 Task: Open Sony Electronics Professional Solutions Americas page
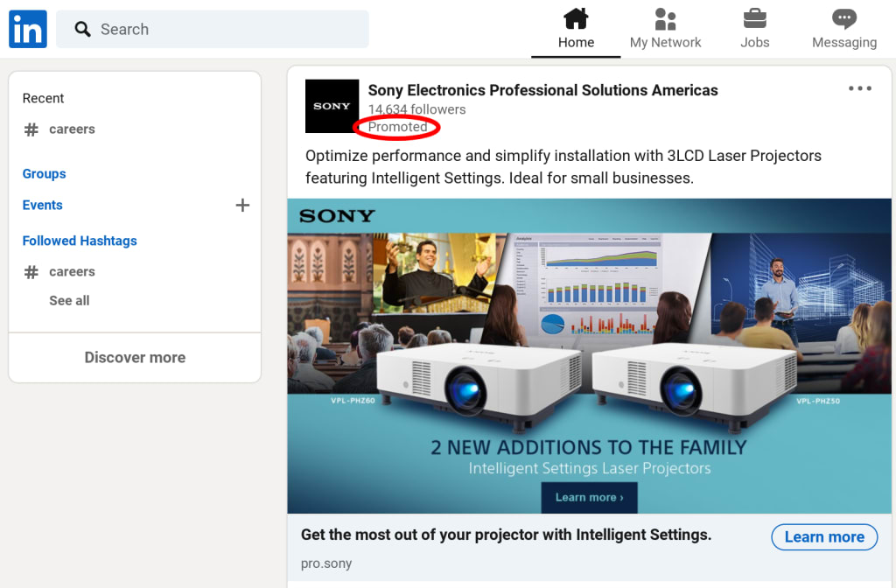pyautogui.click(x=542, y=90)
